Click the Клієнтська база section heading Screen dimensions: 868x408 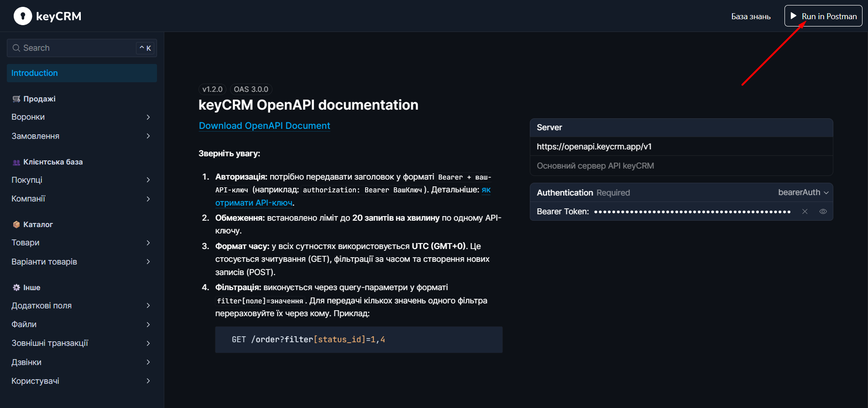pyautogui.click(x=53, y=162)
